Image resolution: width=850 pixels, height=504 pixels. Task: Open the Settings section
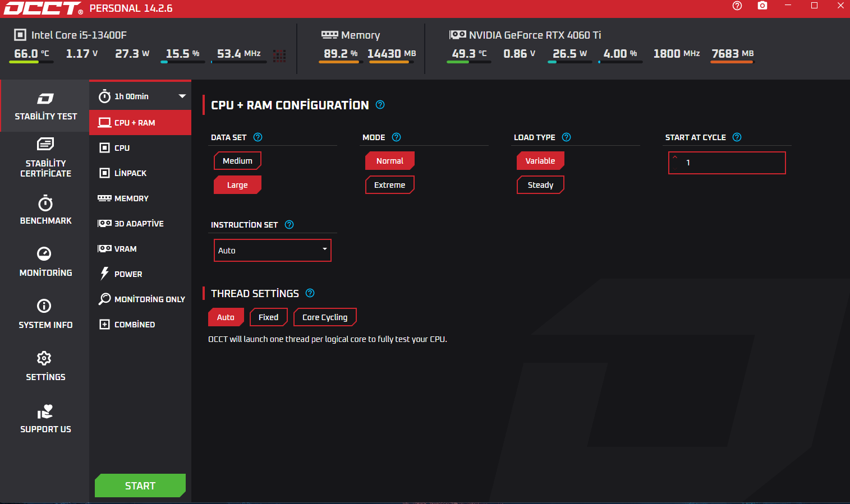click(x=45, y=367)
